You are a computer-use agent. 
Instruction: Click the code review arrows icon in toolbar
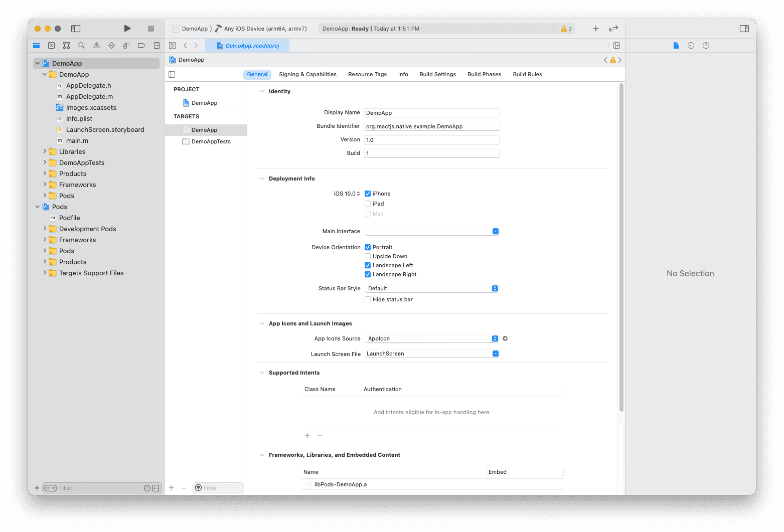tap(613, 29)
